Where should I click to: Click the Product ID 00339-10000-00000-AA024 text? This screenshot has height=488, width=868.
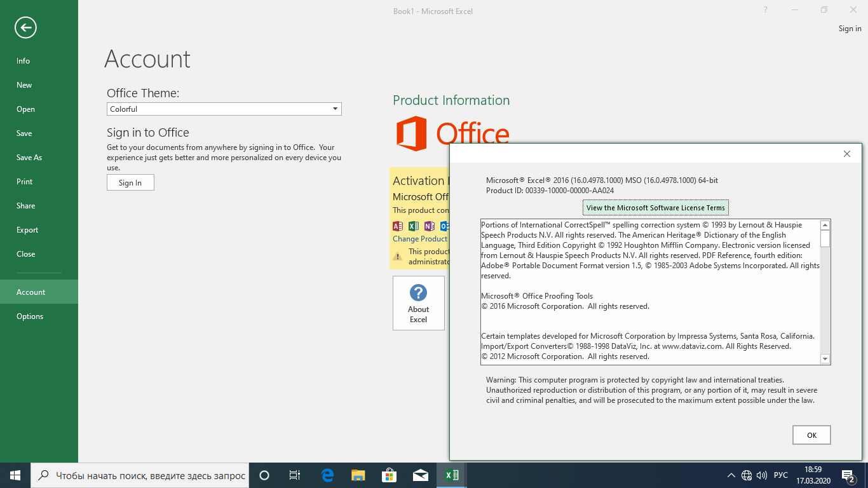click(x=550, y=191)
